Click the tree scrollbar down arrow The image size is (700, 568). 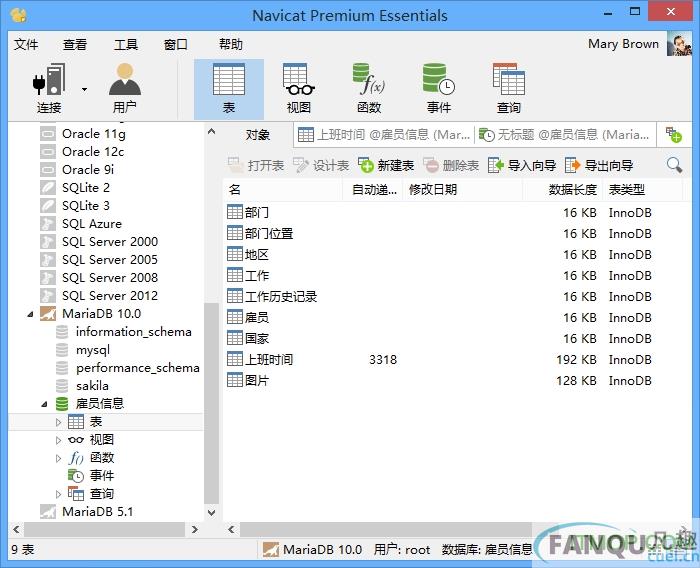coord(212,513)
